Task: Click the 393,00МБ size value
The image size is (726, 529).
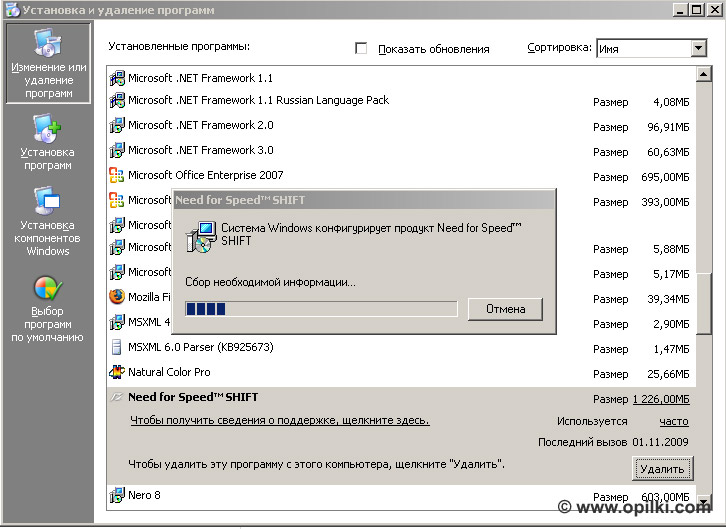Action: pyautogui.click(x=665, y=202)
